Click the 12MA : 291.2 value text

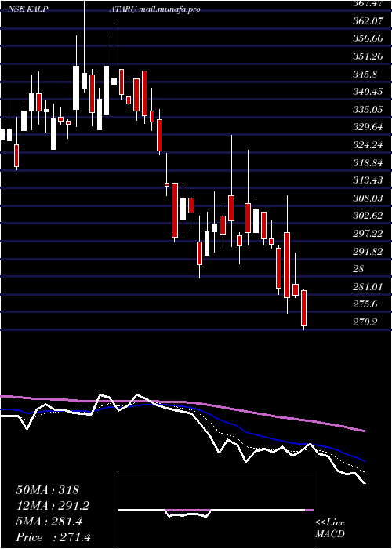point(53,506)
